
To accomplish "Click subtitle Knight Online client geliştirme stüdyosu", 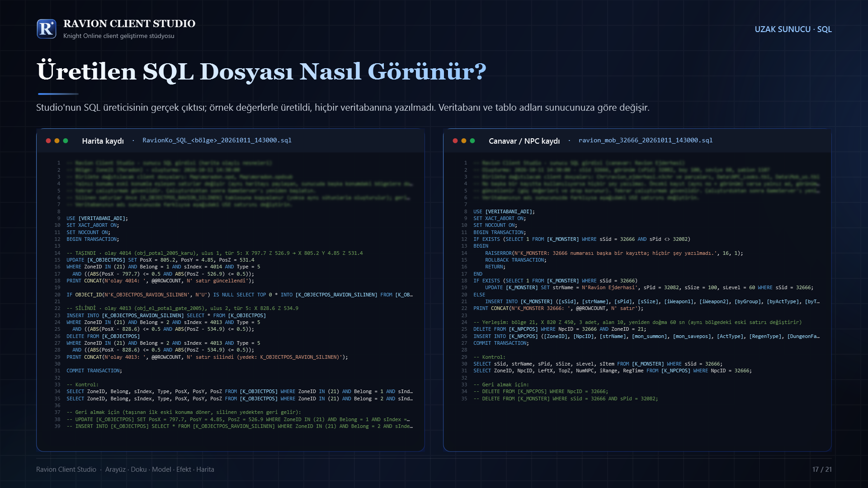I will point(119,36).
